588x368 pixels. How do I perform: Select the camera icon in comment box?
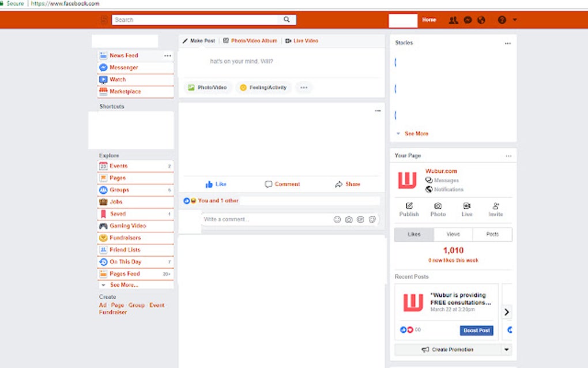(349, 220)
